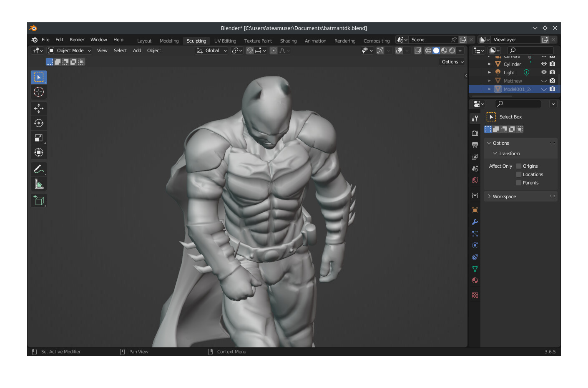Open the pivot point dropdown

pos(237,50)
